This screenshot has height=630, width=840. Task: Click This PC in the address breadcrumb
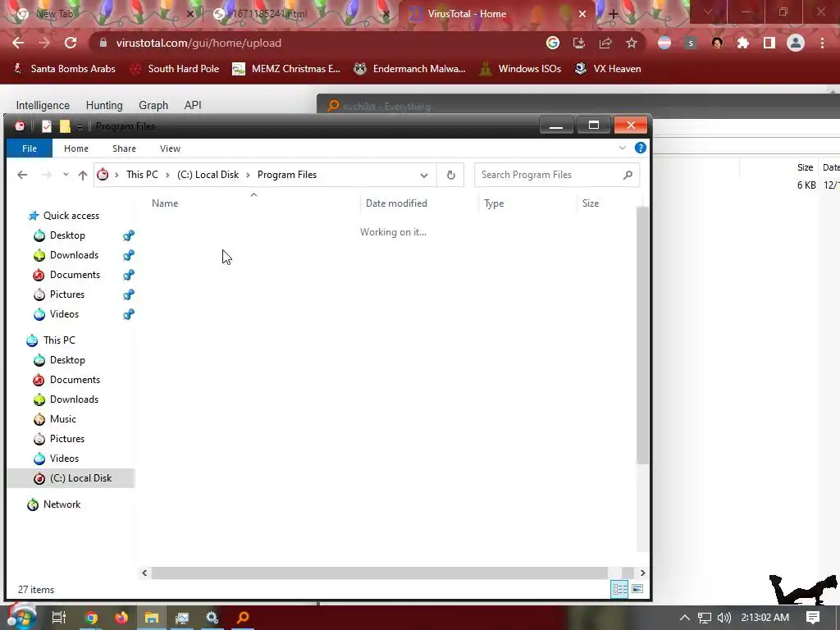pos(142,175)
